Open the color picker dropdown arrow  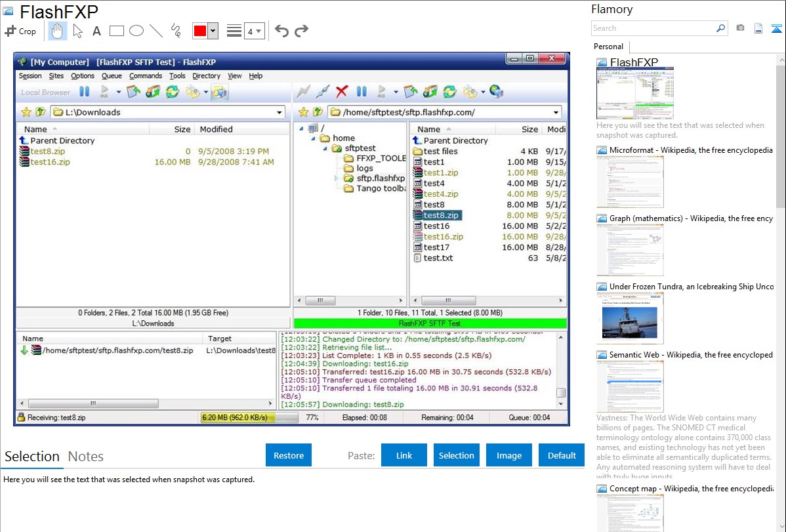[213, 31]
